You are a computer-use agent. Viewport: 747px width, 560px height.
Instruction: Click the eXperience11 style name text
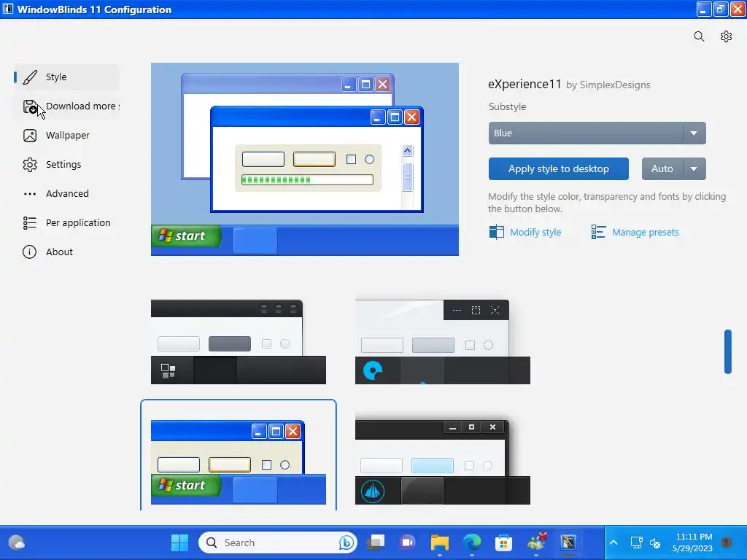(525, 85)
